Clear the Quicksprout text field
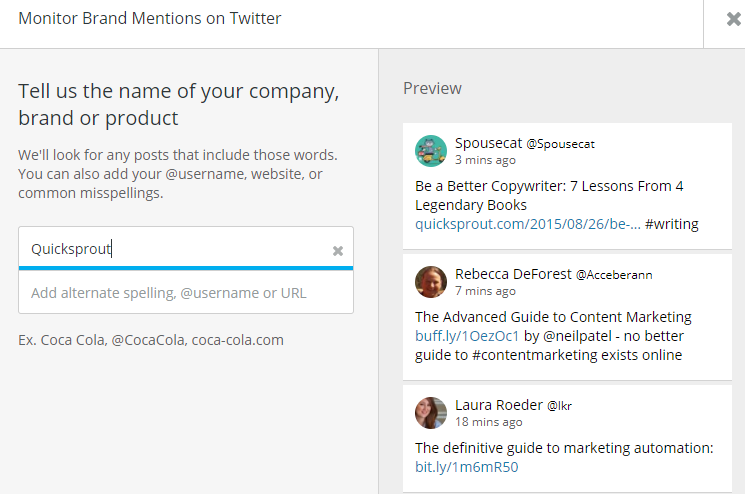 (x=338, y=251)
